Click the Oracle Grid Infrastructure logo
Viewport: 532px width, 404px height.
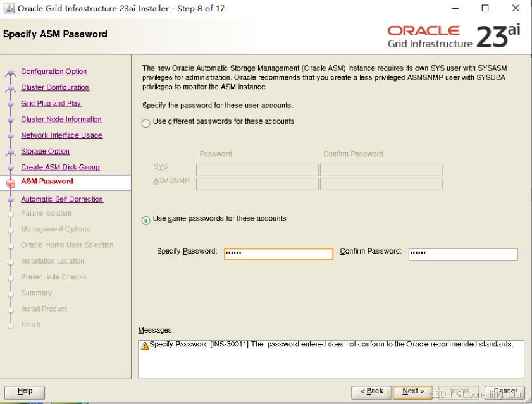pyautogui.click(x=454, y=36)
